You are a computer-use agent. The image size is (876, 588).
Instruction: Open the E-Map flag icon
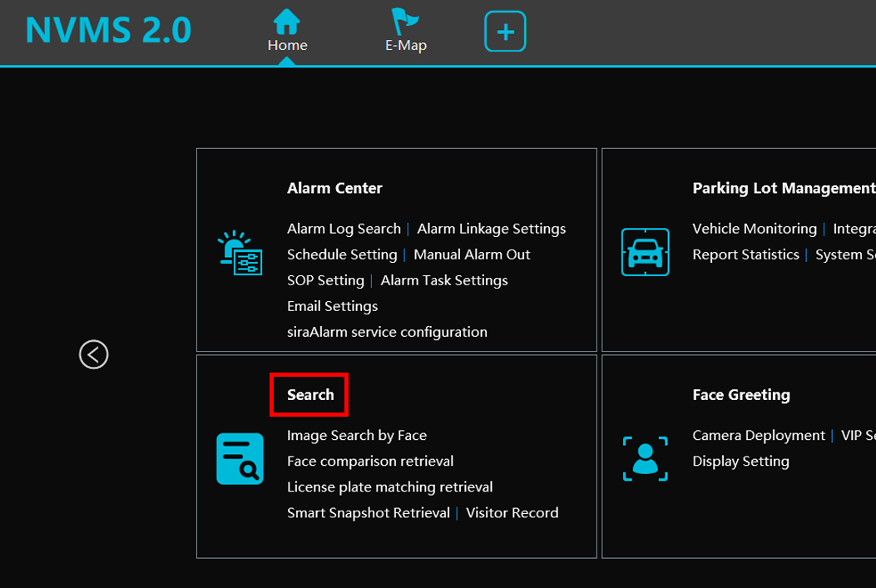405,22
